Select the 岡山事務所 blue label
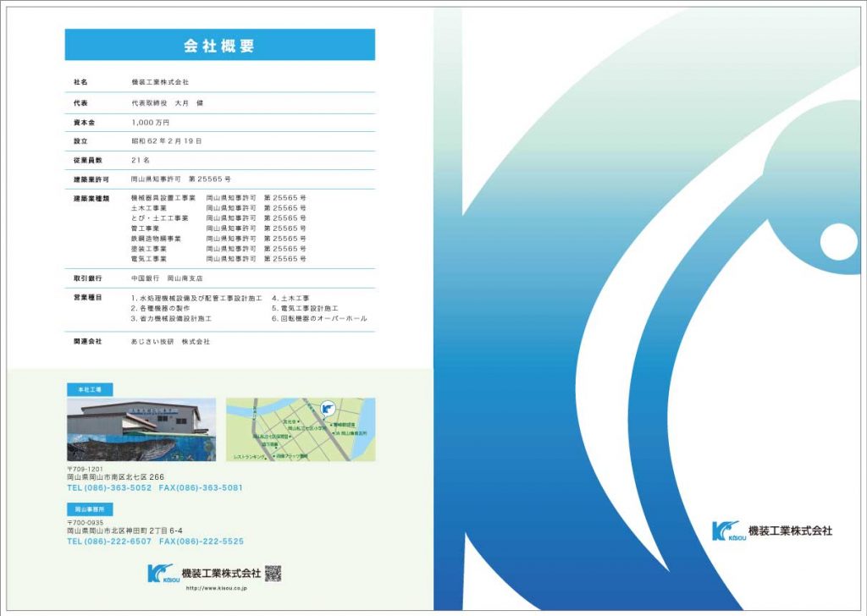Screen dimensions: 867x616 coord(90,510)
